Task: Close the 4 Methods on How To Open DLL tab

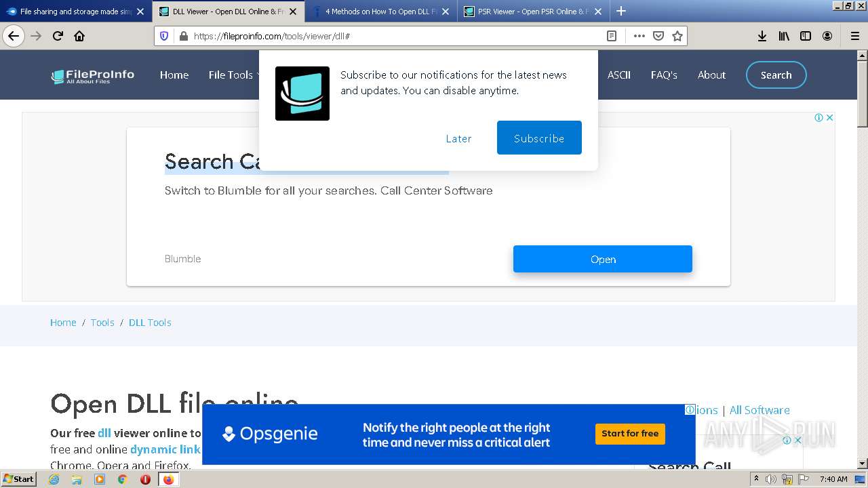Action: click(446, 12)
